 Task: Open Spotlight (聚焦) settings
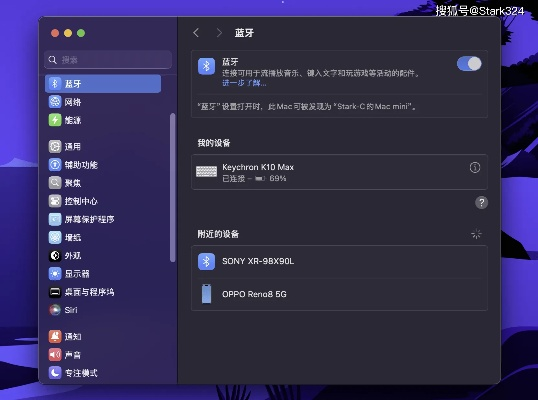(x=103, y=183)
